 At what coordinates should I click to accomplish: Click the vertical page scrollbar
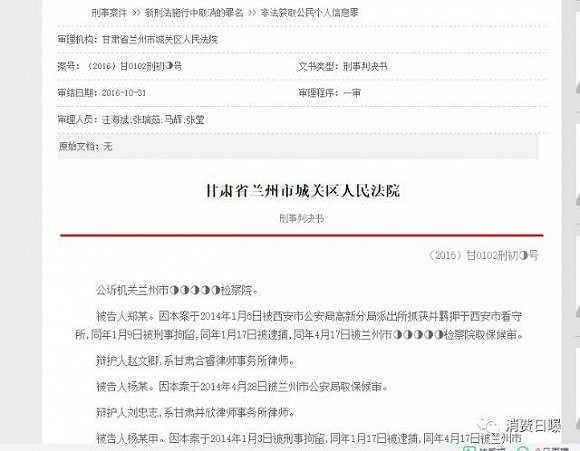pos(566,222)
